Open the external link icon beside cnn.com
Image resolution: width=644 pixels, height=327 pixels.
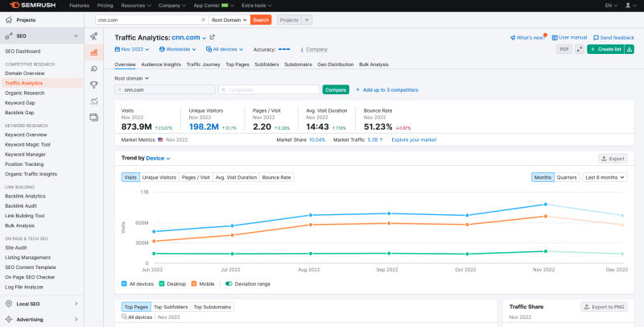coord(213,37)
